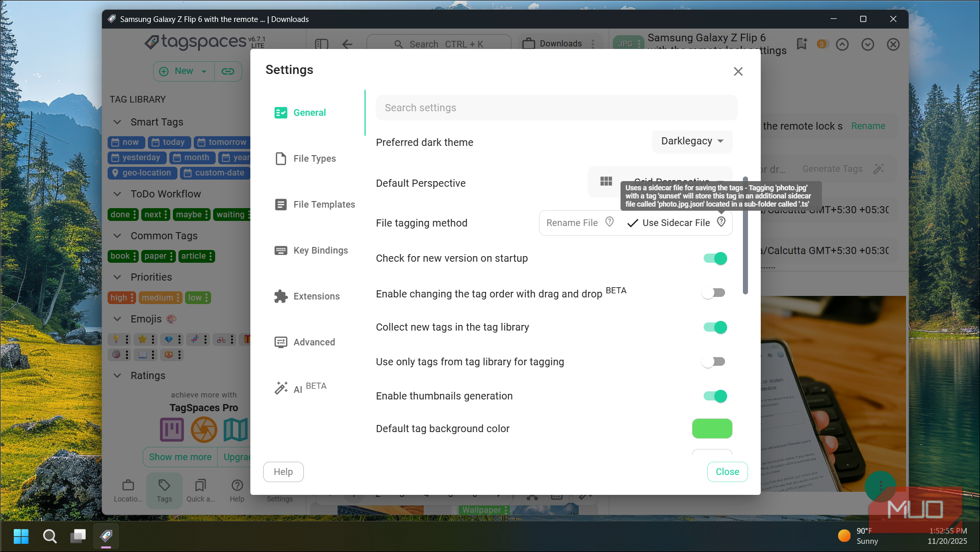The width and height of the screenshot is (980, 552).
Task: Open the Tags panel icon
Action: point(164,490)
